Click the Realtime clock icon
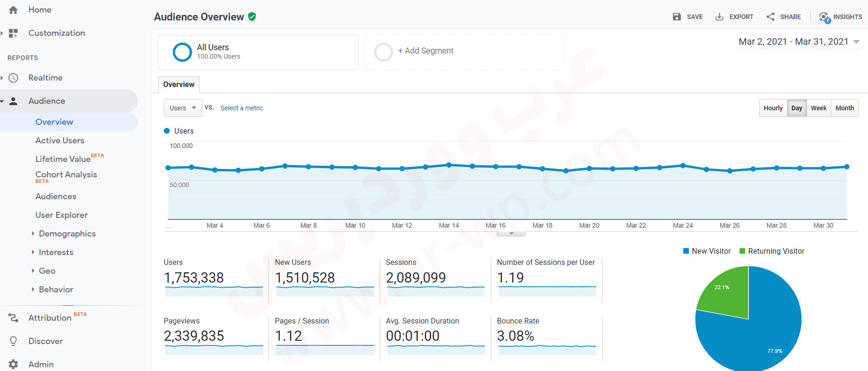This screenshot has width=868, height=371. click(13, 78)
